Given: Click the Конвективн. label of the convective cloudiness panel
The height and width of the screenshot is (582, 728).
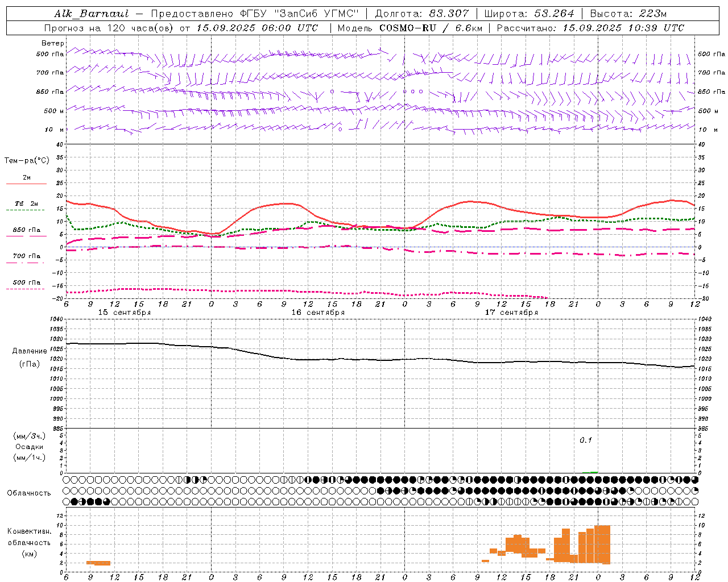Looking at the screenshot, I should pos(30,531).
